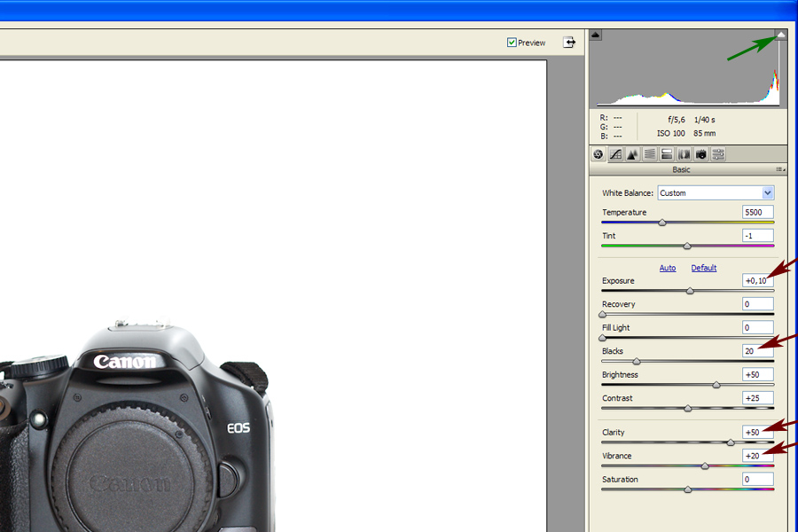Click the Vibrance value field
This screenshot has height=532, width=798.
click(758, 455)
